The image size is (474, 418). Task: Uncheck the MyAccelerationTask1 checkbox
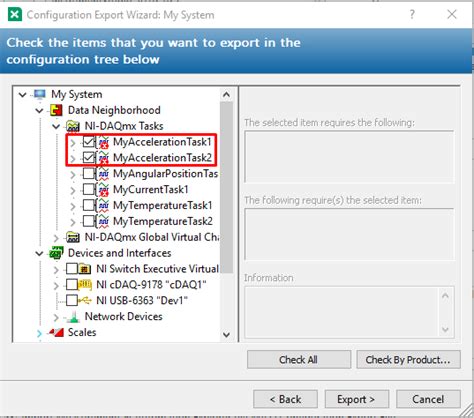click(x=88, y=142)
